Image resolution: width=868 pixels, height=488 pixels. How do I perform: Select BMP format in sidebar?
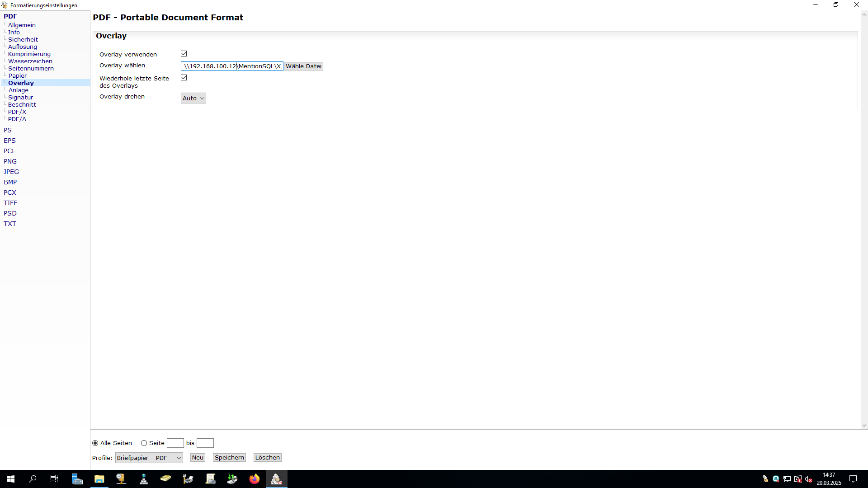tap(10, 182)
